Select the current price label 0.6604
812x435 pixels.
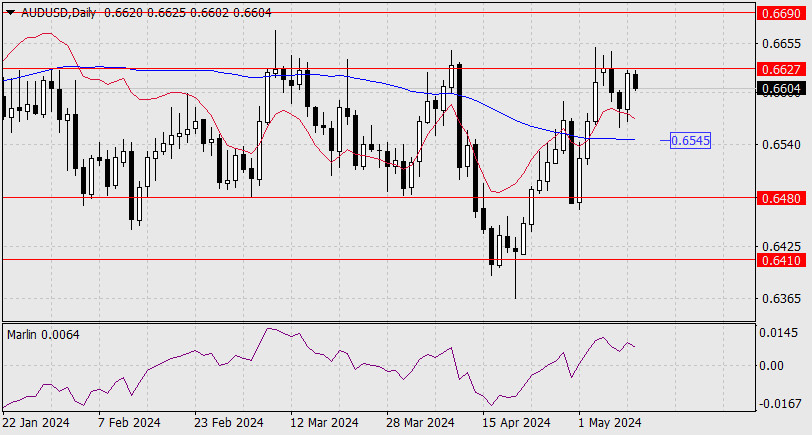(781, 89)
